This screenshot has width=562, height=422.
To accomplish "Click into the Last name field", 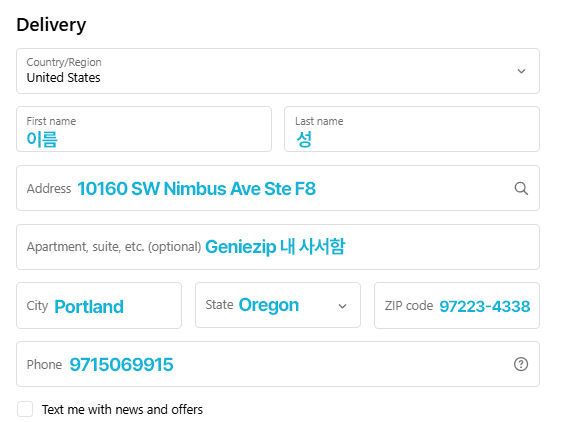I will pyautogui.click(x=412, y=129).
